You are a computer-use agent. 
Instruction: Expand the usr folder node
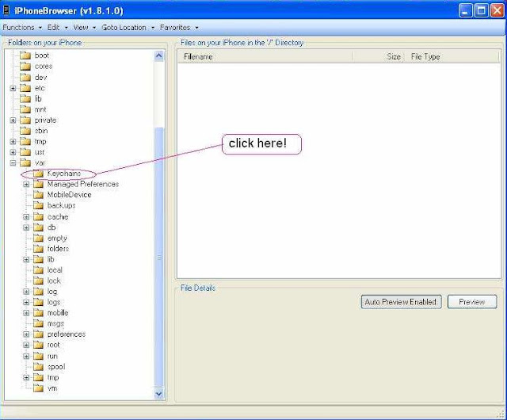point(13,152)
